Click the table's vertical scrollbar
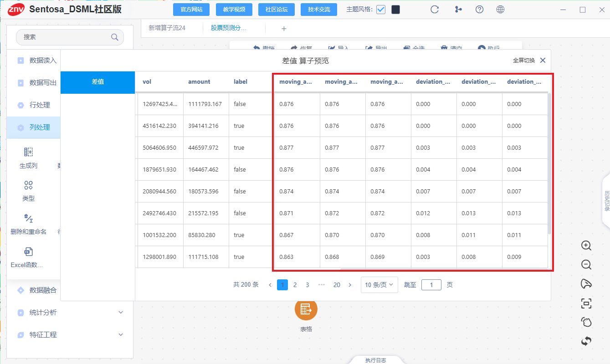Image resolution: width=610 pixels, height=364 pixels. click(549, 164)
